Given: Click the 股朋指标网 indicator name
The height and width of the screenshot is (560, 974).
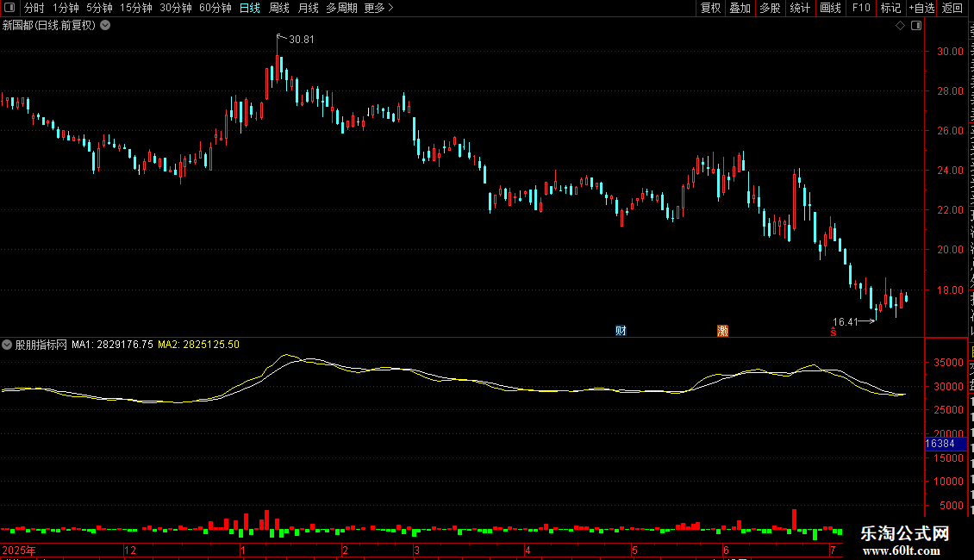Looking at the screenshot, I should [x=41, y=345].
